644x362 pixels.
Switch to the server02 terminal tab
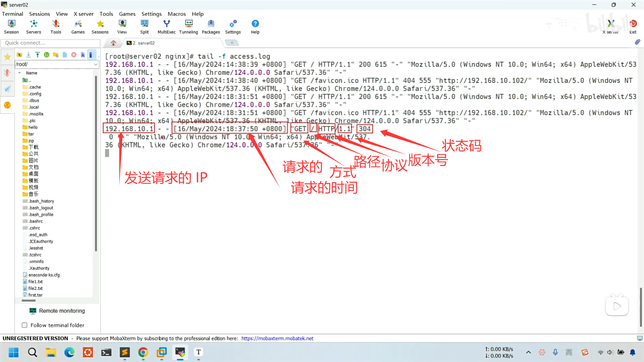point(143,43)
